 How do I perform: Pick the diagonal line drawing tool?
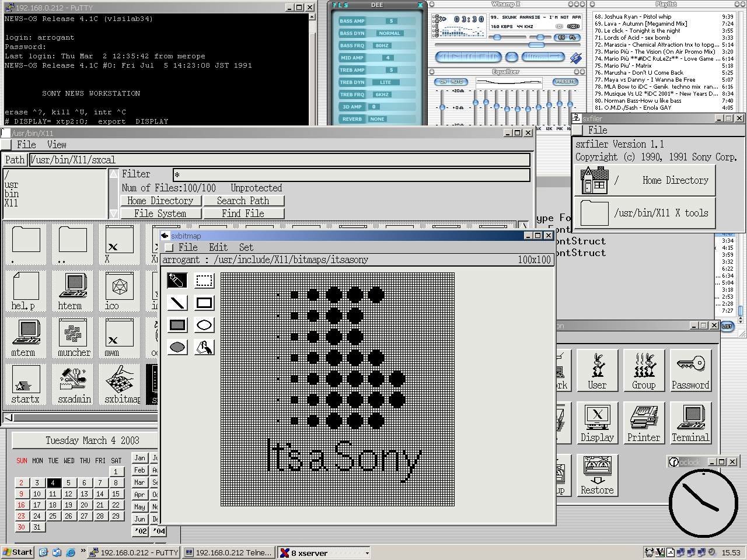[x=177, y=303]
